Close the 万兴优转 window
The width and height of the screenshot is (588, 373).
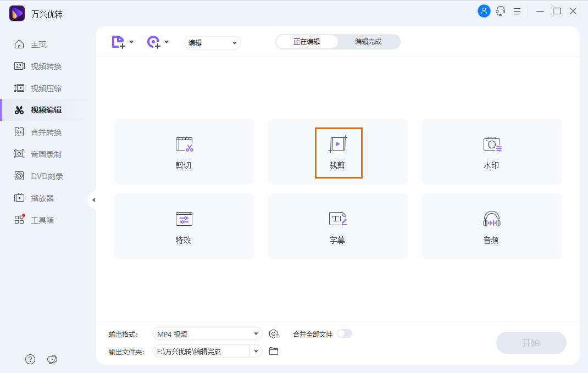pos(573,11)
